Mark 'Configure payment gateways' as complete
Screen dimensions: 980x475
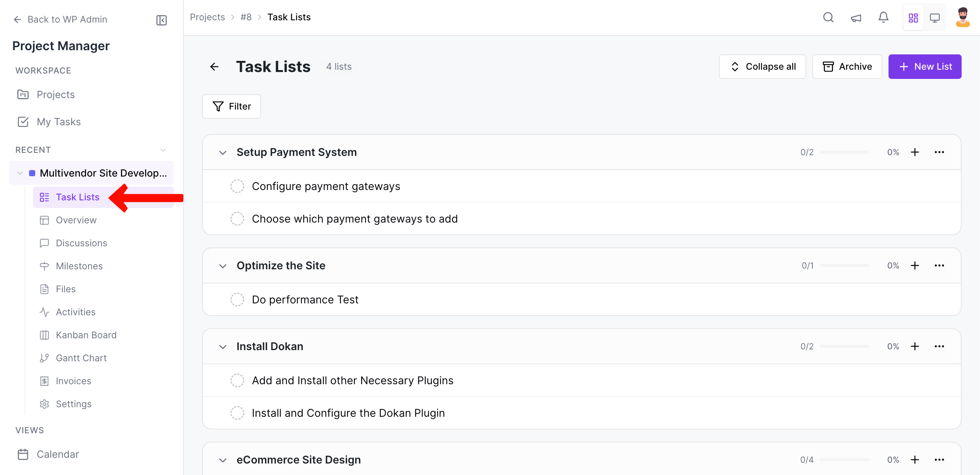237,186
